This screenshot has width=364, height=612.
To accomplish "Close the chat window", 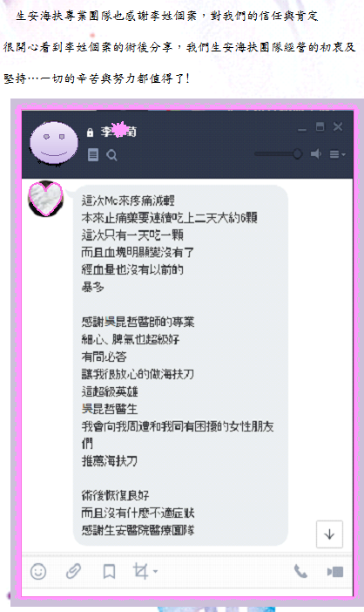I will click(338, 127).
